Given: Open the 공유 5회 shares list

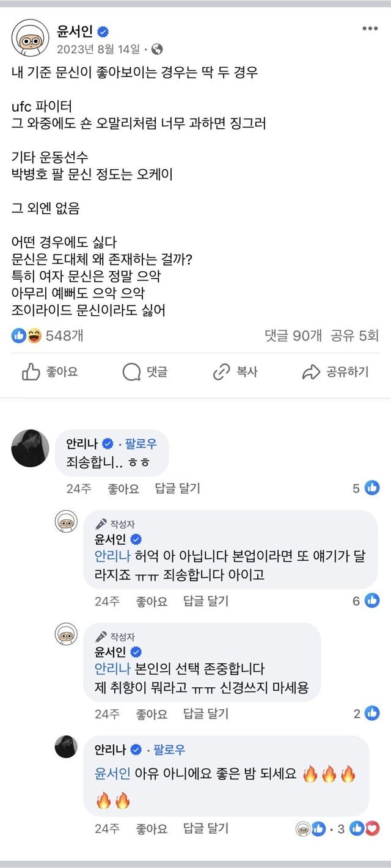Looking at the screenshot, I should pyautogui.click(x=354, y=335).
